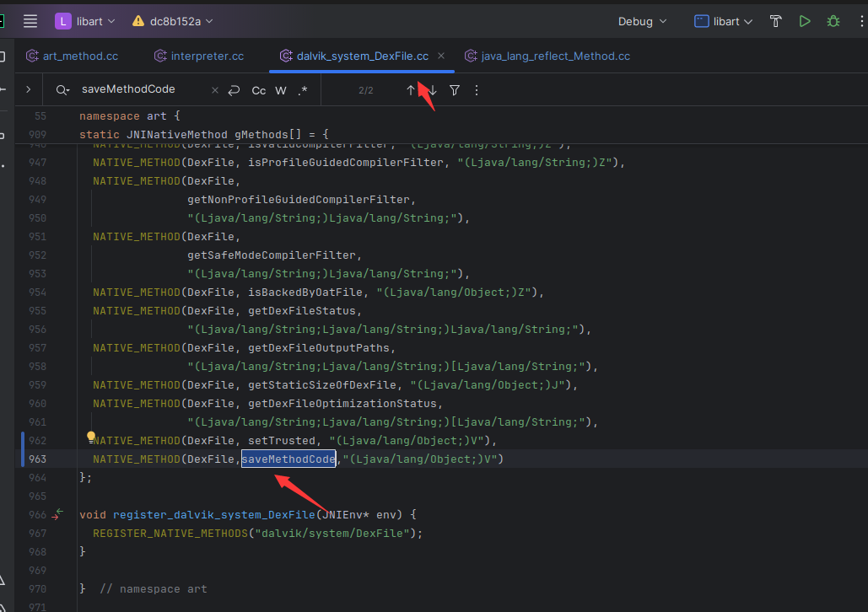Switch to java_lang_reflect_Method.cc tab
Screen dimensions: 868x612
point(555,56)
